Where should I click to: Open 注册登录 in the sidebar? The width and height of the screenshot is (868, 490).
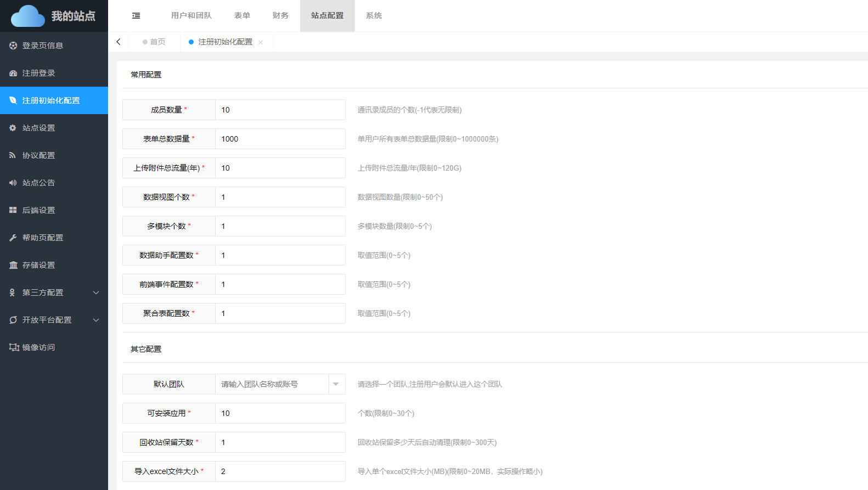[x=38, y=73]
